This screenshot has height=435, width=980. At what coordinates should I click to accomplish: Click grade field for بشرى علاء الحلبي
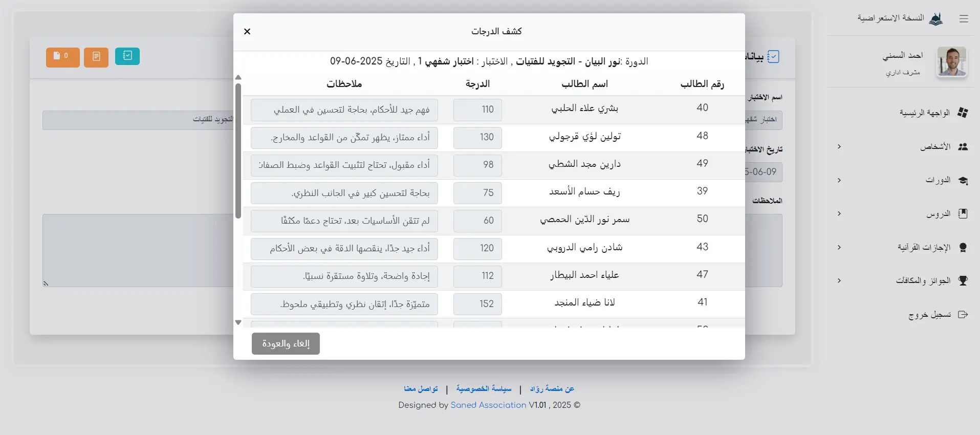pyautogui.click(x=477, y=110)
